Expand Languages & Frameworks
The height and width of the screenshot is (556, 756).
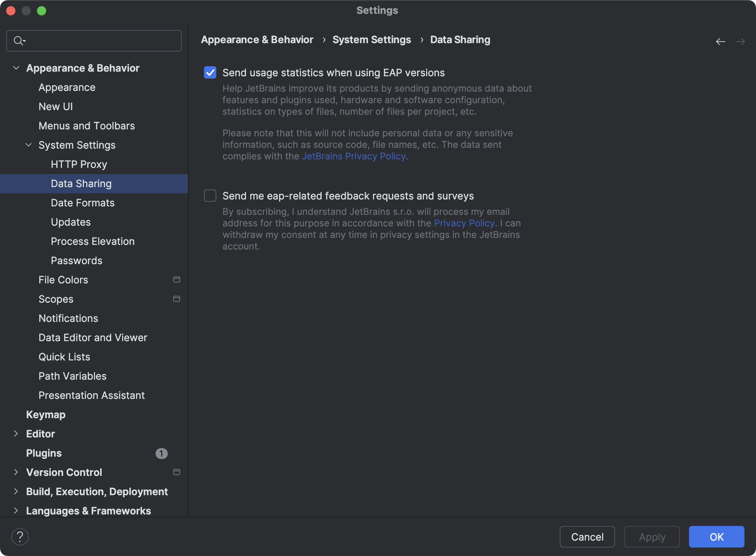click(16, 511)
